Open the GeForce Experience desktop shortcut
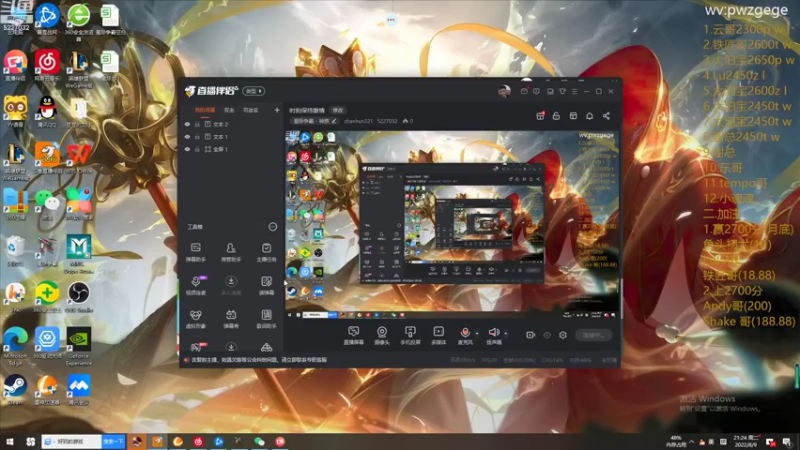This screenshot has height=450, width=800. tap(78, 346)
